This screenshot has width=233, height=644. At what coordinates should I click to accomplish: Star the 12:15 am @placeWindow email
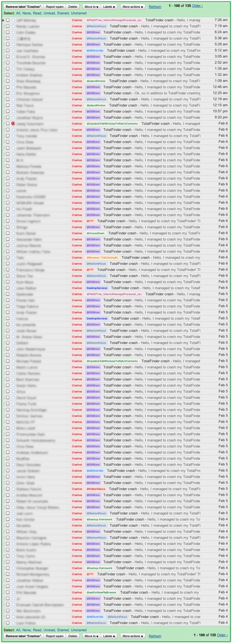[x=13, y=105]
